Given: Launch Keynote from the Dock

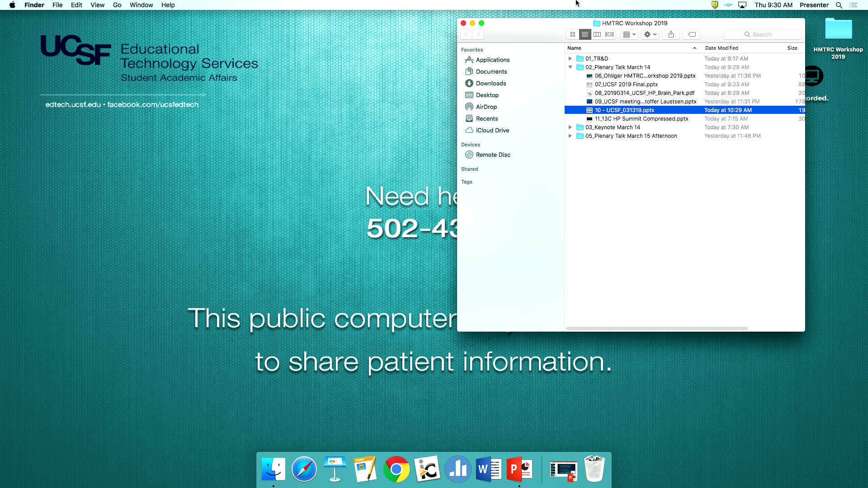Looking at the screenshot, I should [335, 469].
